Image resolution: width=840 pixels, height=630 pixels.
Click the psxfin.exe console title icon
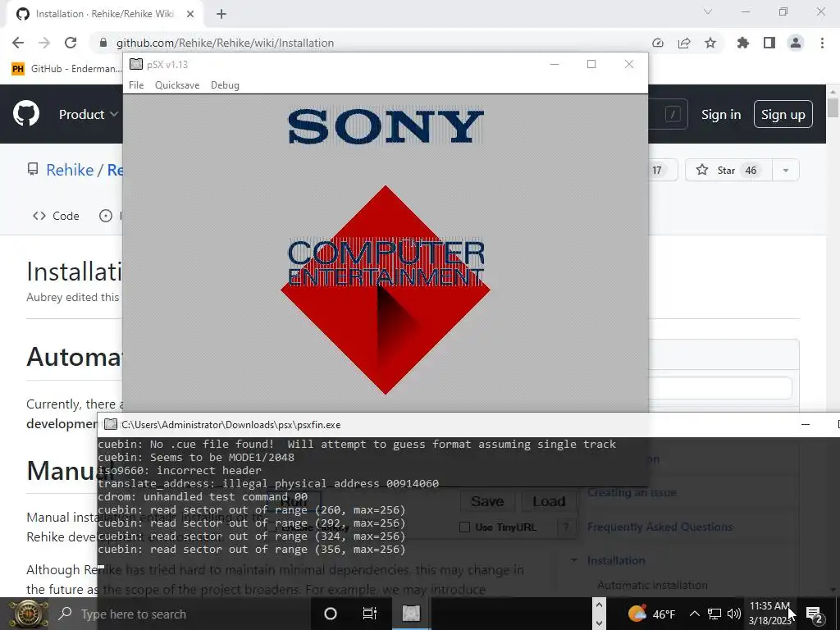[x=111, y=424]
